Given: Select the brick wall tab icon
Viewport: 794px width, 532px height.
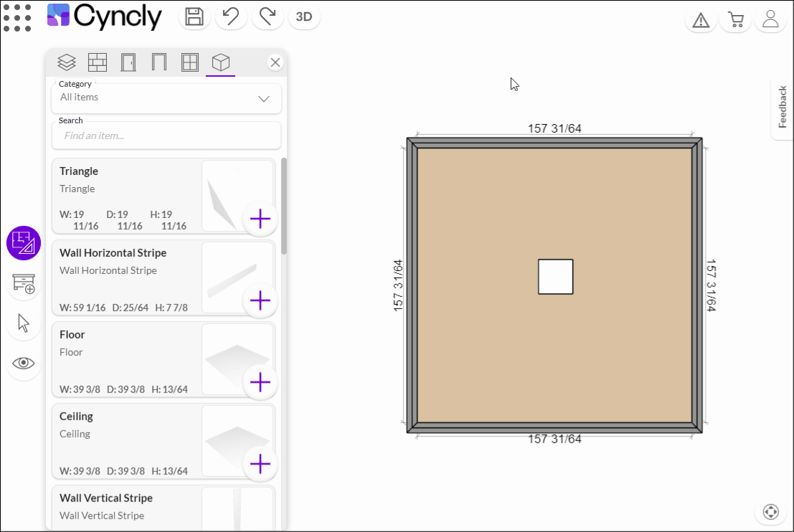Looking at the screenshot, I should 98,62.
